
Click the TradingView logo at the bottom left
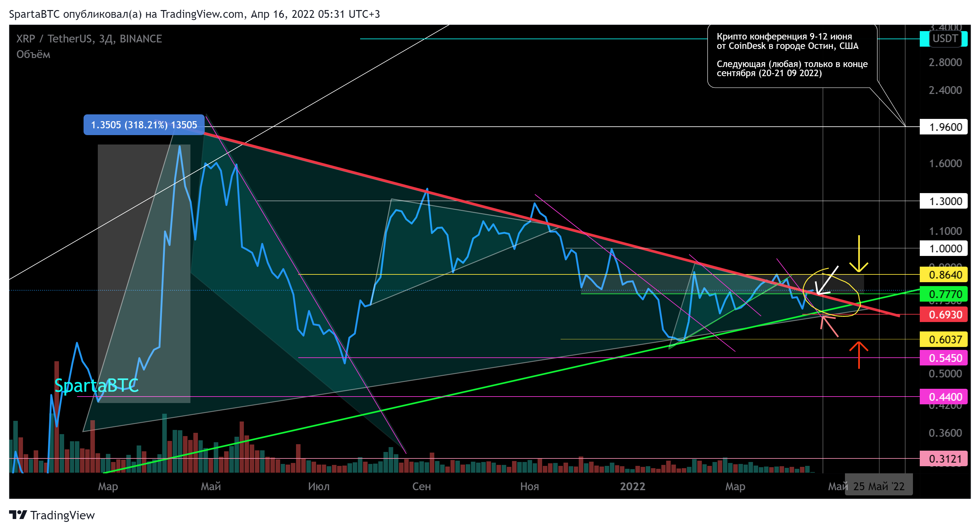click(x=52, y=515)
